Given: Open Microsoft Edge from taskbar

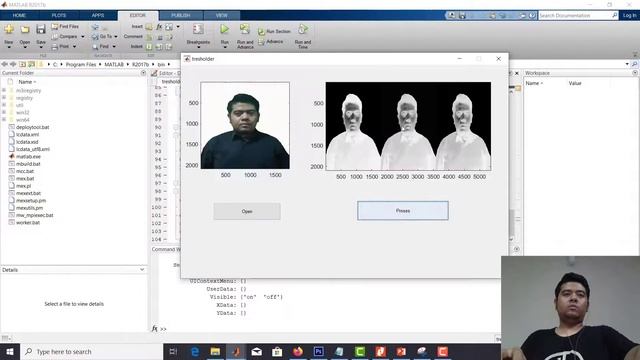Looking at the screenshot, I should pos(195,351).
